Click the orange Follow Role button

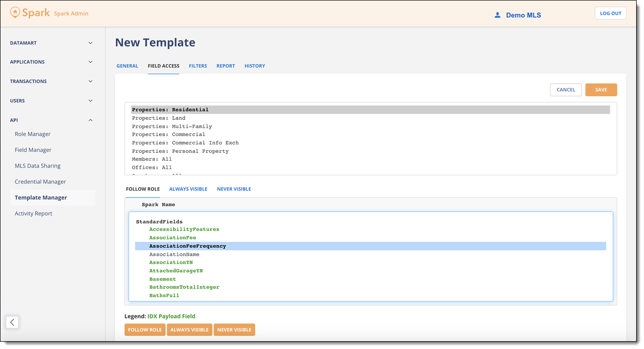point(145,330)
